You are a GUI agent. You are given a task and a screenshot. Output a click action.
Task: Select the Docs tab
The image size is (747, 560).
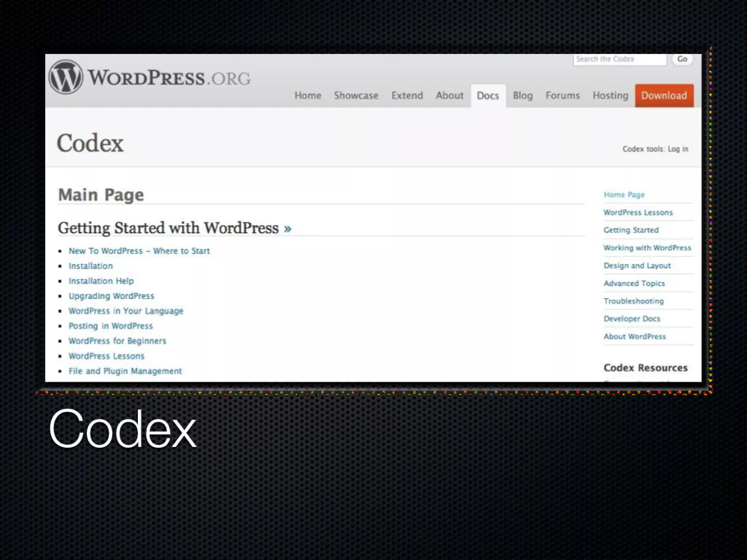click(x=488, y=96)
